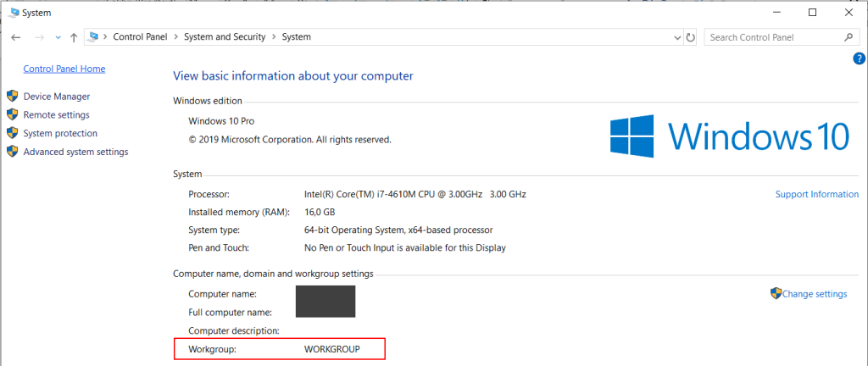Click shield icon beside Remote settings
This screenshot has width=868, height=366.
coord(12,114)
